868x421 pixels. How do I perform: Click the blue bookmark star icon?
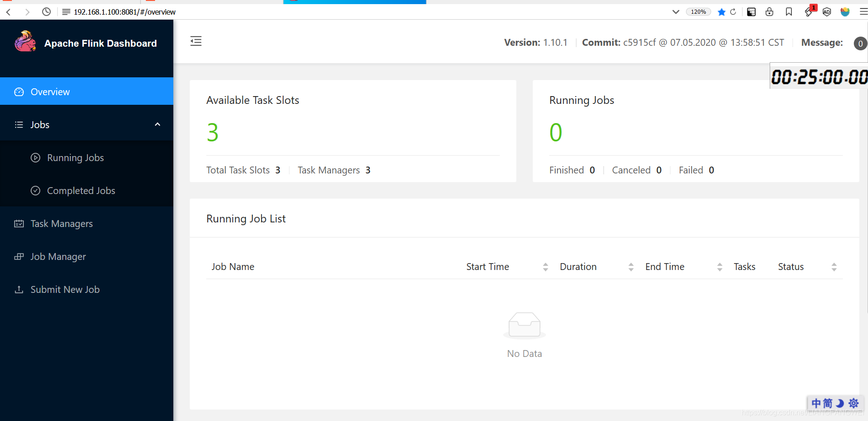[x=722, y=12]
